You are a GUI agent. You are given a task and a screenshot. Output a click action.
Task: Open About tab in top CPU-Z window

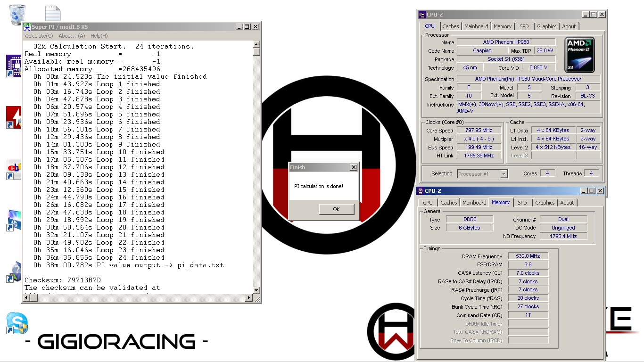(x=569, y=26)
